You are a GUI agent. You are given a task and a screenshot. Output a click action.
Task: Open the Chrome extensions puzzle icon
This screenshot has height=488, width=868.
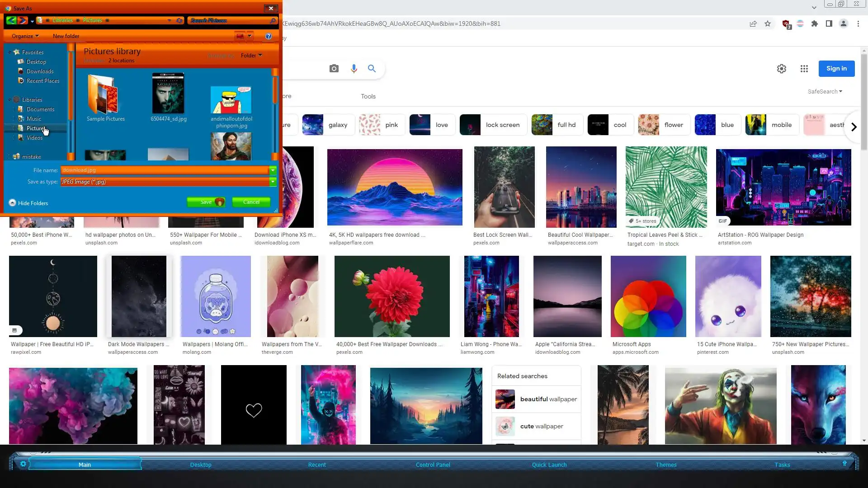tap(815, 24)
